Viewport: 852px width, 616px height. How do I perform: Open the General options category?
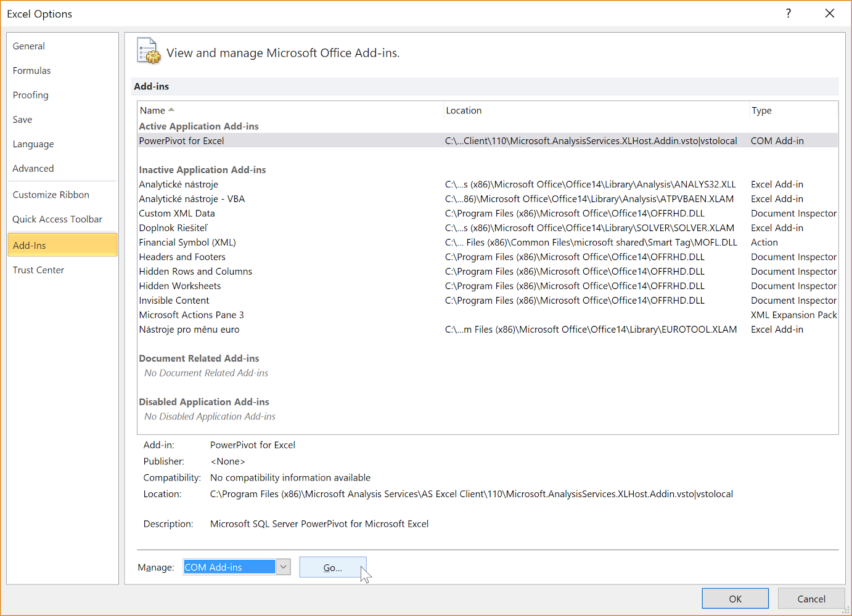pos(62,46)
